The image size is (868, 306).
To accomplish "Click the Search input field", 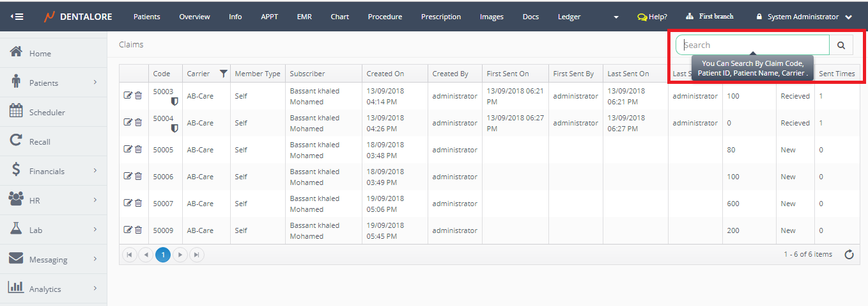I will click(752, 45).
